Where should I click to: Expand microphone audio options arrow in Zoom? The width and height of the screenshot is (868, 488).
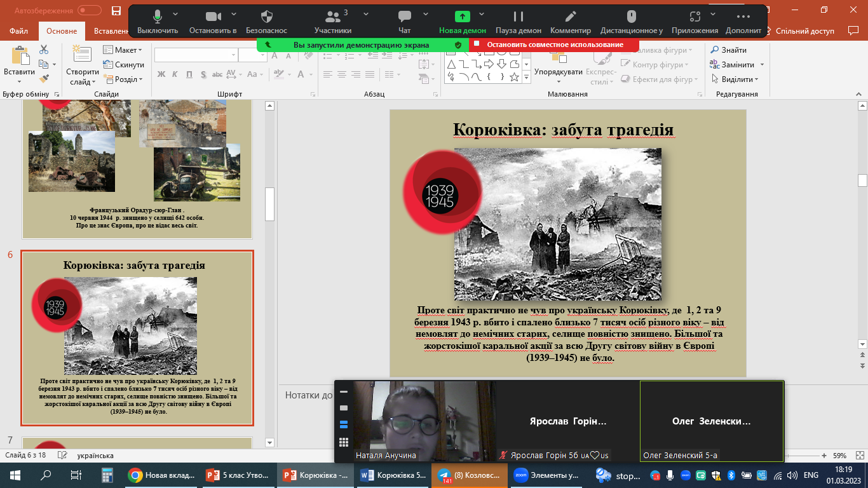[x=175, y=14]
